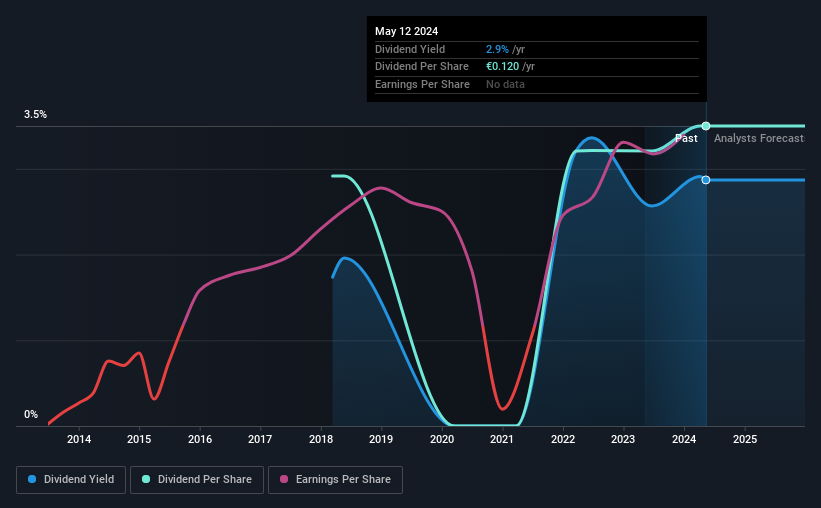Click the 2018 x-axis label
Viewport: 821px width, 508px height.
coord(321,439)
